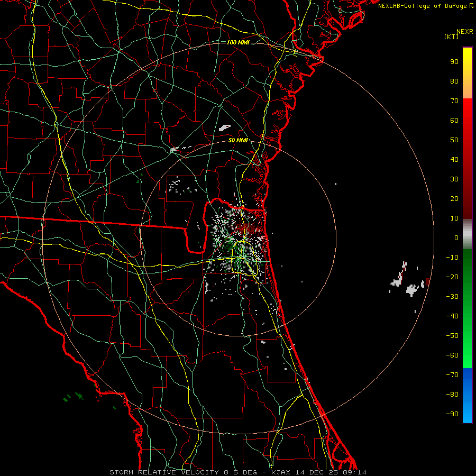Click the gray zero-velocity color bar segment
The image size is (476, 476).
pos(467,234)
